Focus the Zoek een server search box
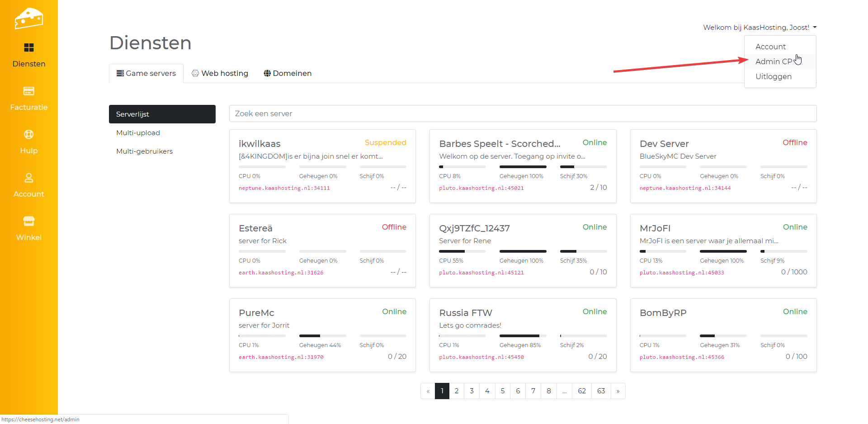The height and width of the screenshot is (424, 868). pyautogui.click(x=523, y=113)
